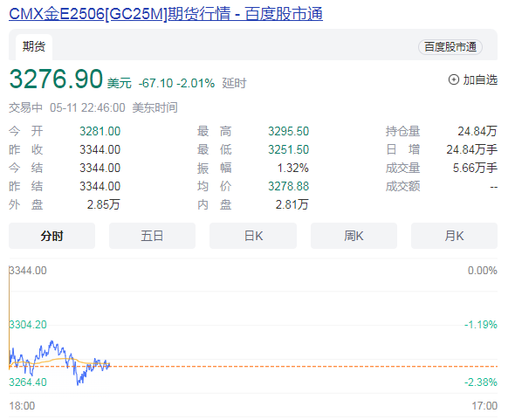515x420 pixels.
Task: Click the 3304.20 chart axis label
Action: pos(28,325)
